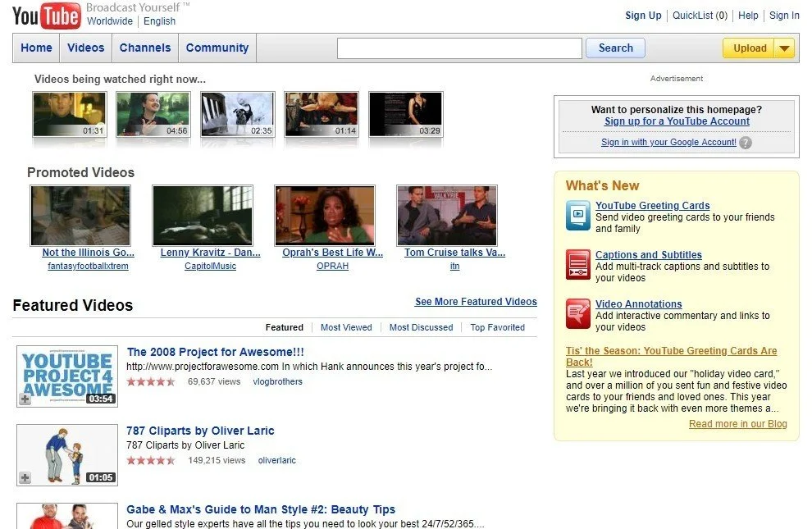Open See More Featured Videos
Viewport: 812px width, 529px height.
(476, 302)
